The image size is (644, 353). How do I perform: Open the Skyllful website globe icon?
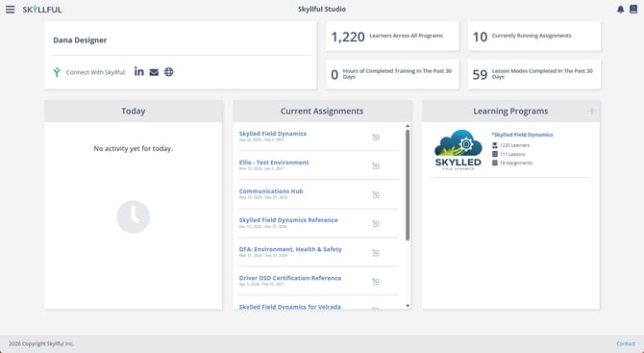coord(169,72)
